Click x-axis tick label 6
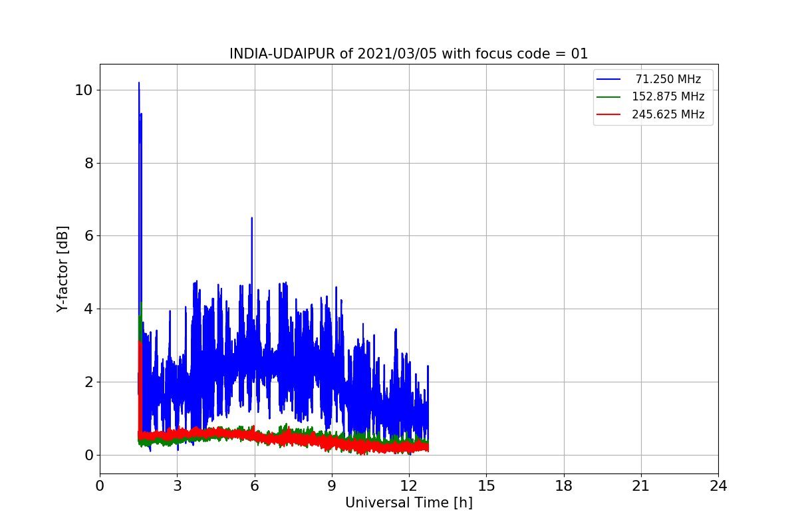 pos(254,486)
